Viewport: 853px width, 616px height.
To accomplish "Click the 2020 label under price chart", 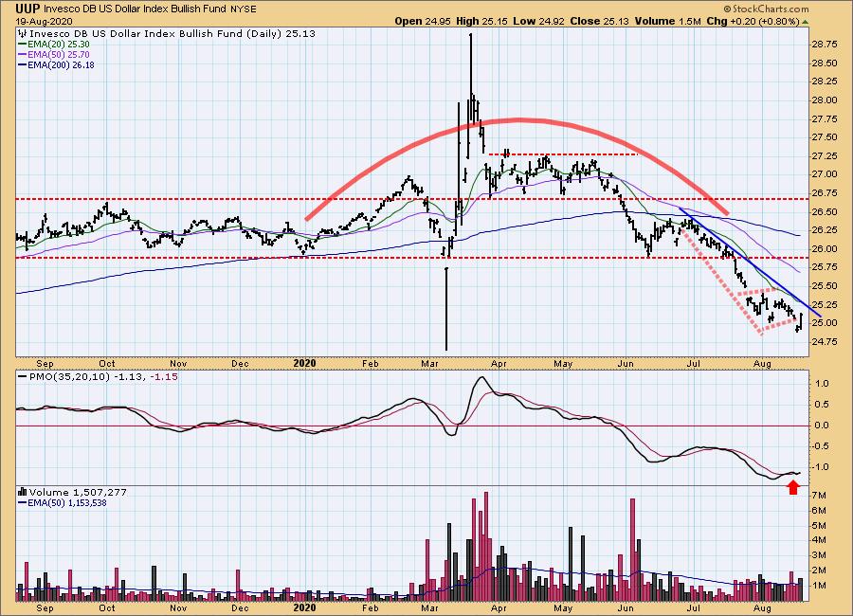I will [304, 364].
